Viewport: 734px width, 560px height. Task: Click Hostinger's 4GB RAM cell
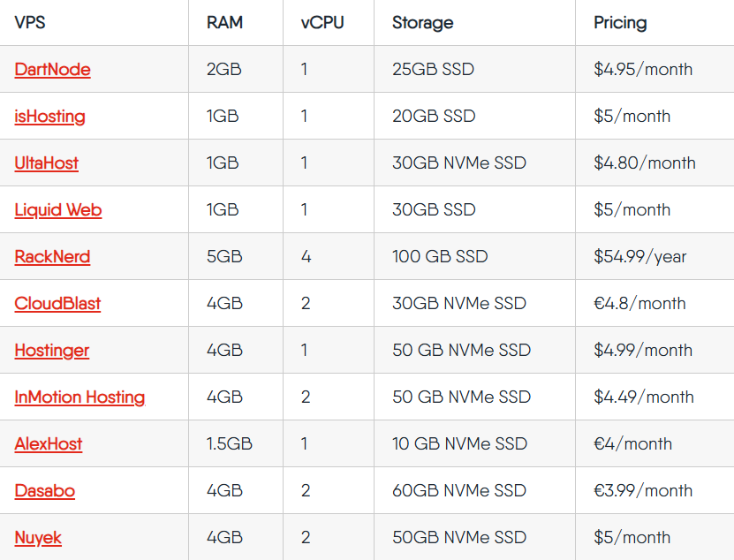[224, 351]
